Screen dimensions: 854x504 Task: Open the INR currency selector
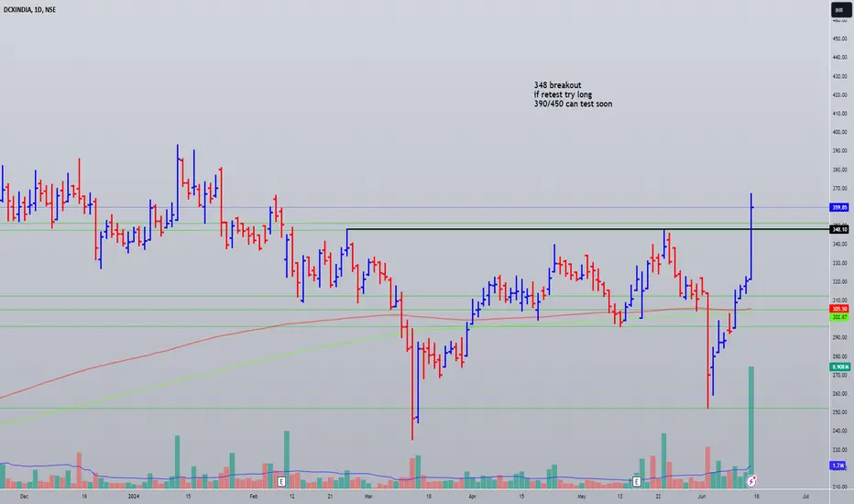click(840, 10)
